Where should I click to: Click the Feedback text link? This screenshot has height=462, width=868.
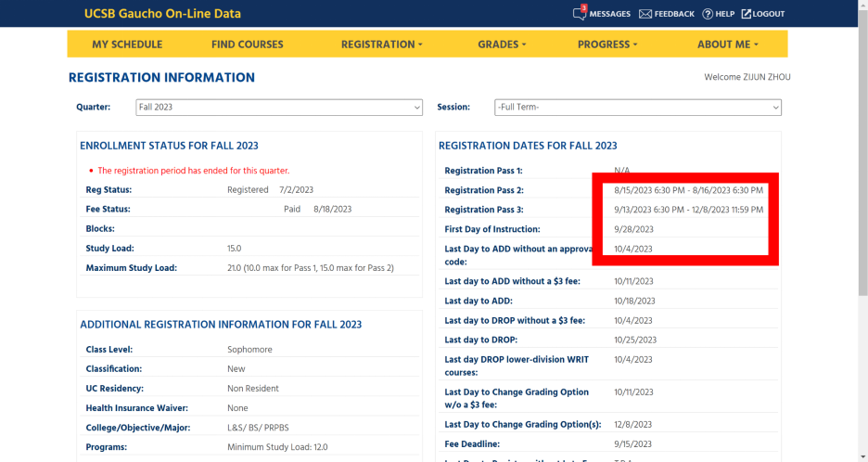[x=674, y=14]
